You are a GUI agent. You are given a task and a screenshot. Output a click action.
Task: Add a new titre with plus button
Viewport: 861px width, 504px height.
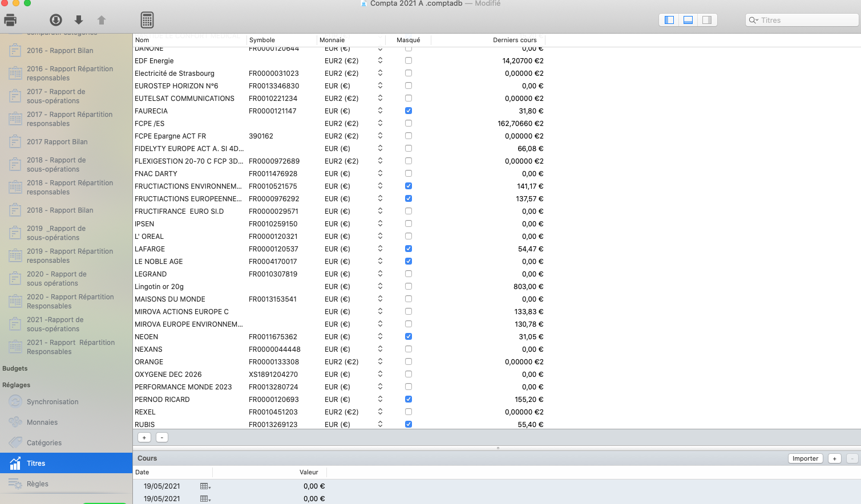coord(144,437)
